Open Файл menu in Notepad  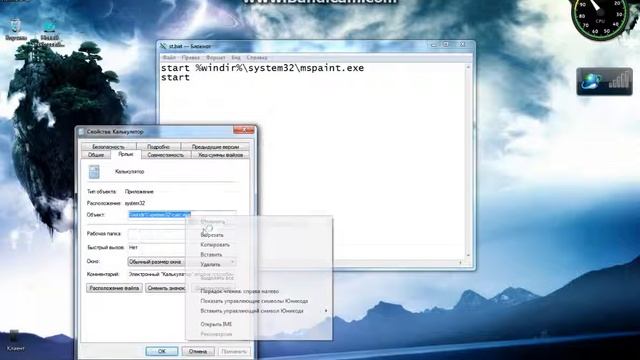[169, 58]
